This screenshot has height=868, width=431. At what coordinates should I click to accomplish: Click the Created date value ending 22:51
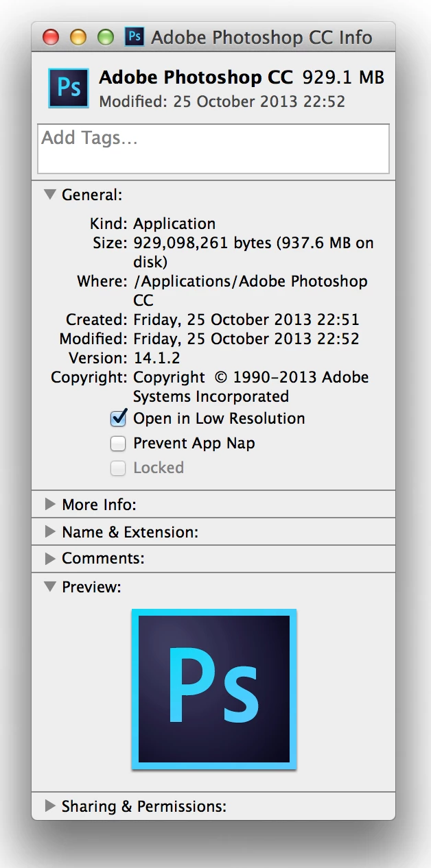[246, 320]
